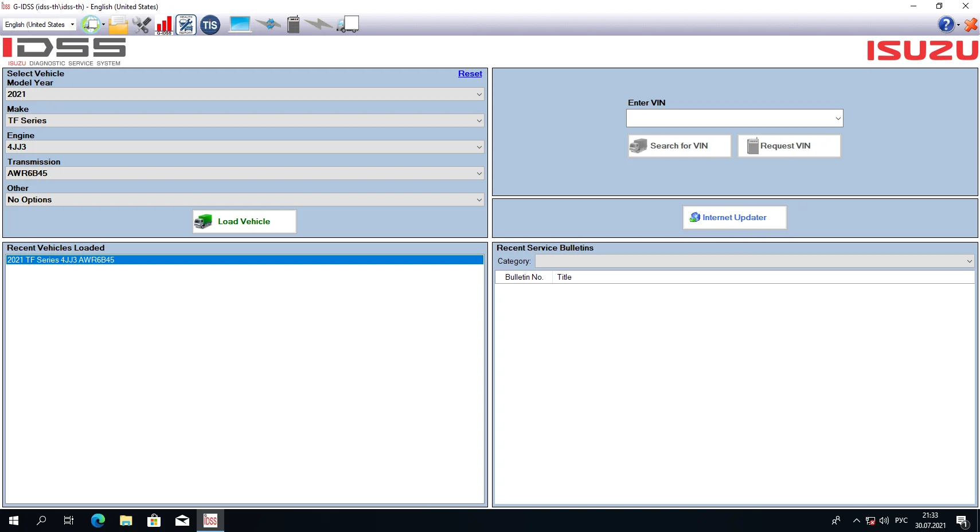Screen dimensions: 980x532
Task: Expand the Make dropdown showing TF Series
Action: [479, 120]
